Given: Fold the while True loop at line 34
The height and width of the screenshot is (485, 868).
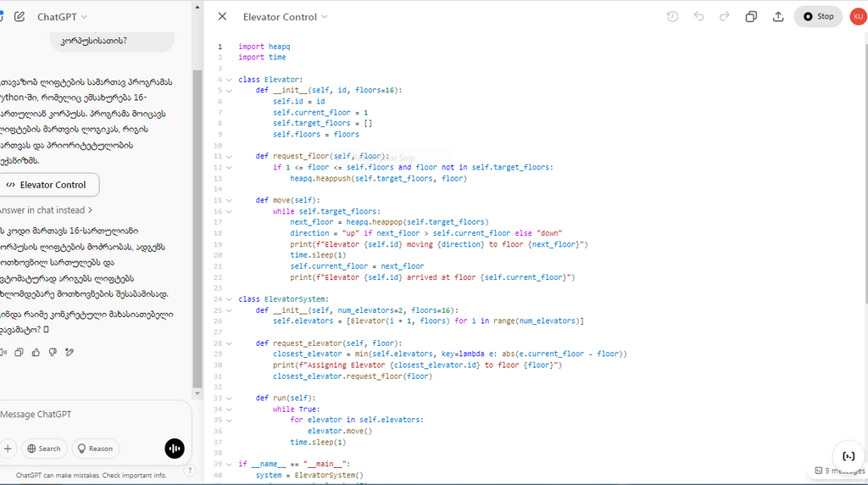Looking at the screenshot, I should click(x=229, y=410).
